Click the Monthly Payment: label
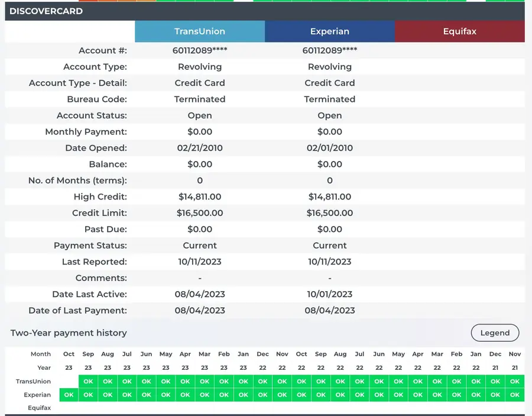 (x=86, y=132)
